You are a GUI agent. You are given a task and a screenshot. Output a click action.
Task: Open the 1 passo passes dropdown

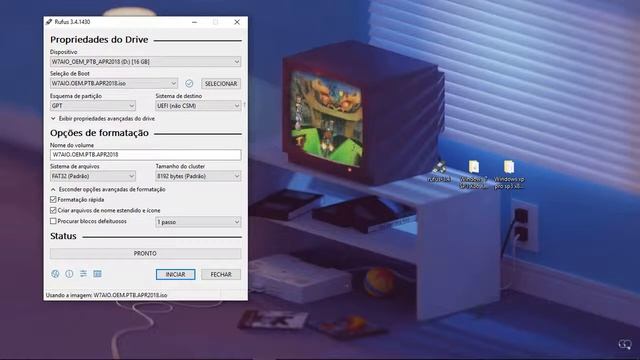click(x=198, y=222)
